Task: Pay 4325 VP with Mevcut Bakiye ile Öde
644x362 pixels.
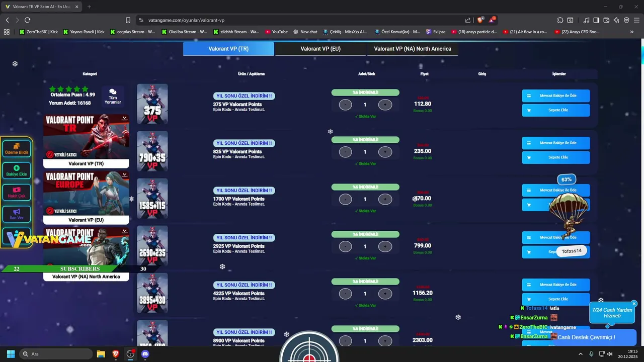Action: pyautogui.click(x=556, y=285)
